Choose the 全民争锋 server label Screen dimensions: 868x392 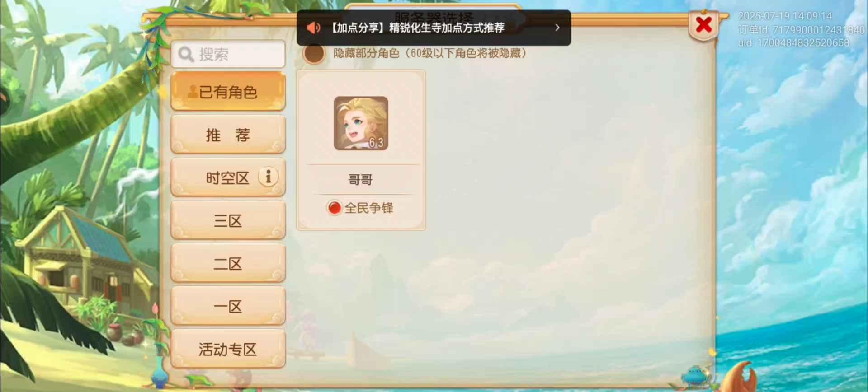tap(369, 208)
